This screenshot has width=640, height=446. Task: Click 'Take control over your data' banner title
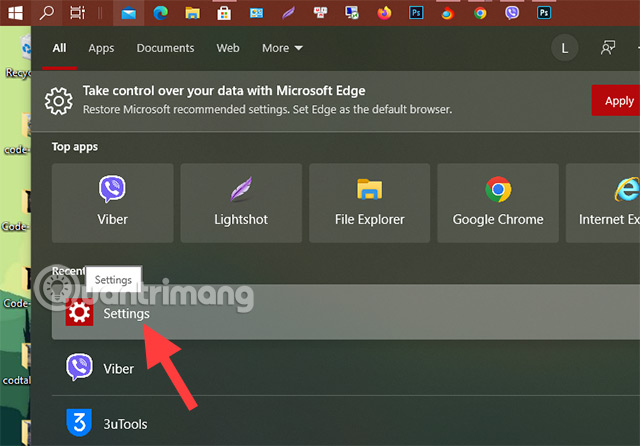224,91
